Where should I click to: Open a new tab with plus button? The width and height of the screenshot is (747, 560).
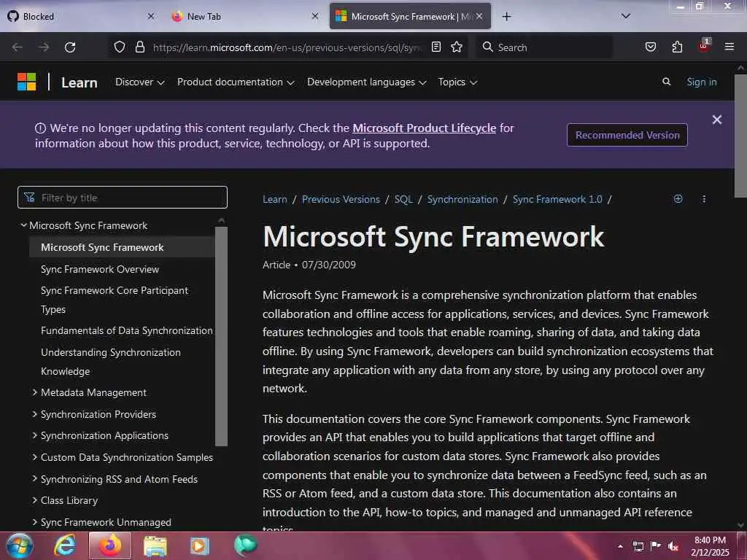coord(506,17)
